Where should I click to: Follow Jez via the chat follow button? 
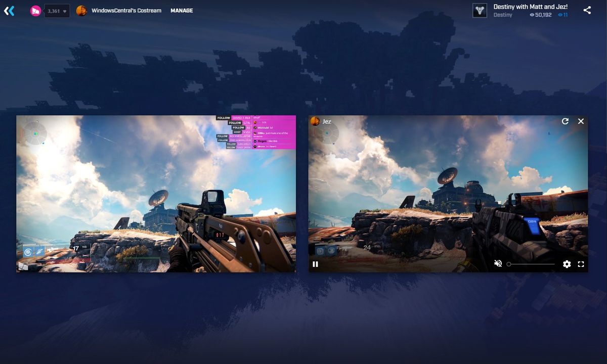coord(238,127)
